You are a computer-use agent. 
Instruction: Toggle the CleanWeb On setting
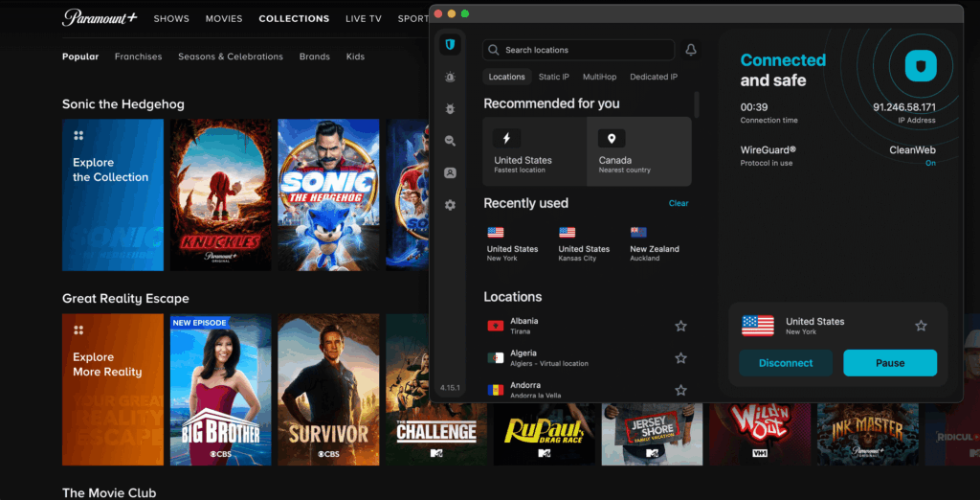[x=930, y=163]
